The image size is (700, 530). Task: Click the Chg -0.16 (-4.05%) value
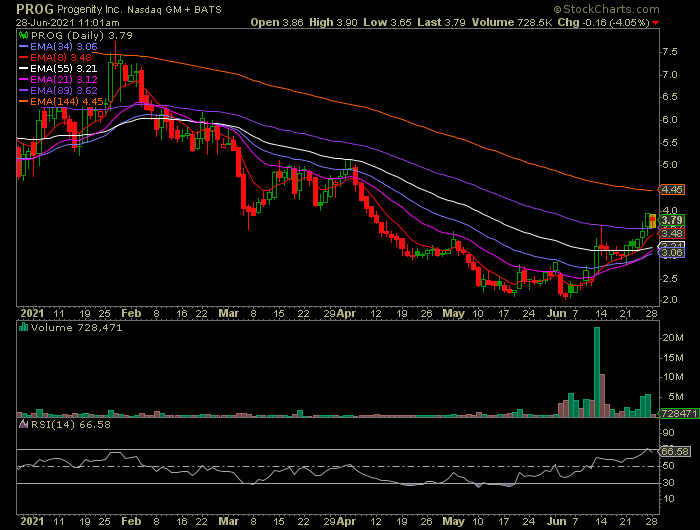click(604, 22)
